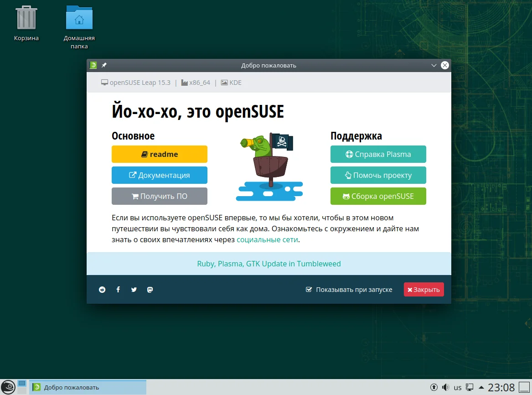The image size is (532, 395).
Task: Select Добро пожаловать task in taskbar
Action: point(88,387)
